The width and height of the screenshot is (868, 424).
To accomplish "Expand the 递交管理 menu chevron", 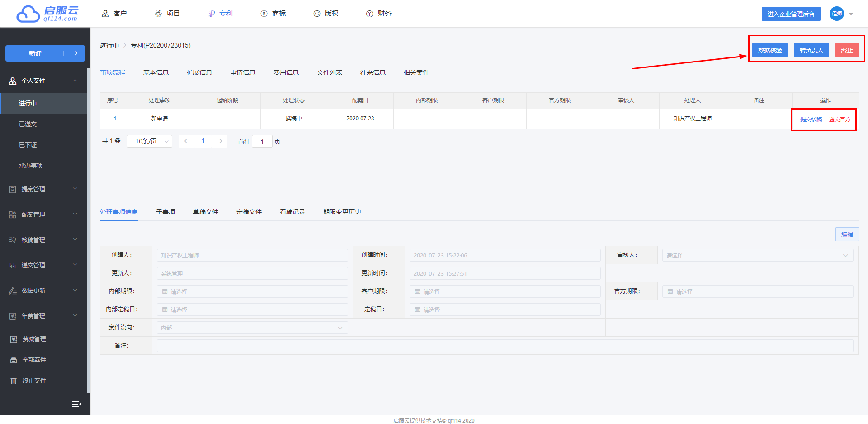I will coord(75,265).
